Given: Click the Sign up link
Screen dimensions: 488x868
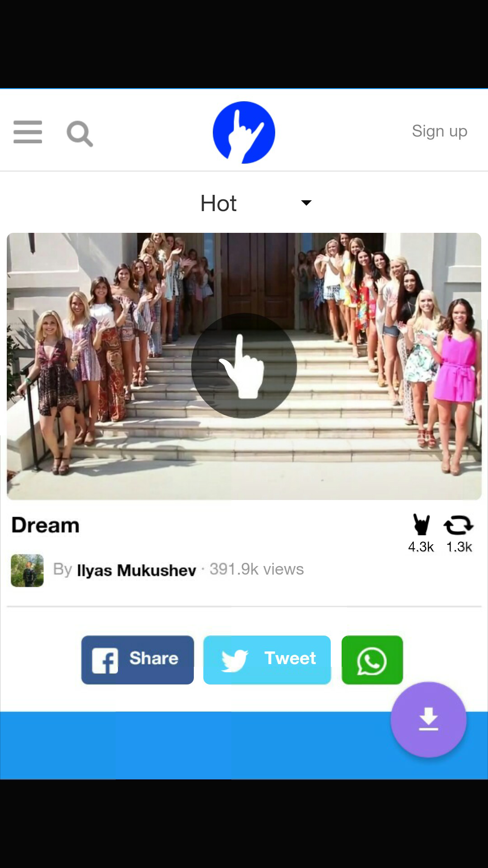Looking at the screenshot, I should tap(440, 132).
